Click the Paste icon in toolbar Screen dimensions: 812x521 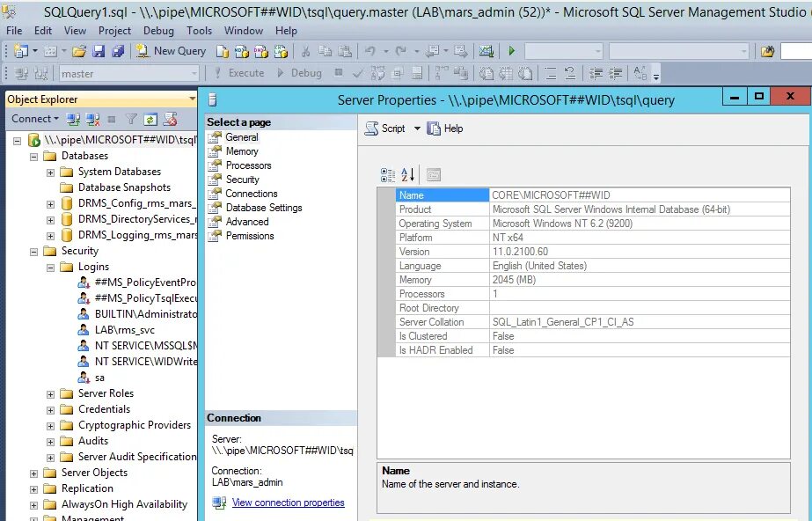(x=345, y=51)
